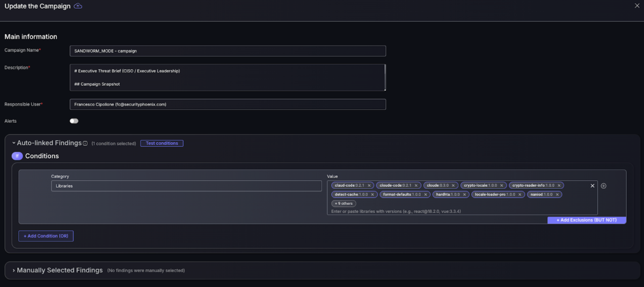Clear all values with the large X icon
Screen dimensions: 644x287
(x=592, y=186)
